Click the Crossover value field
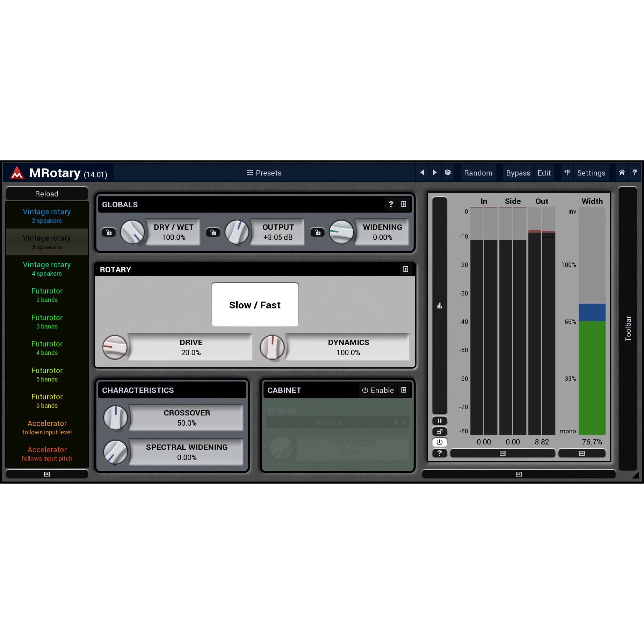This screenshot has height=644, width=644. (x=187, y=418)
